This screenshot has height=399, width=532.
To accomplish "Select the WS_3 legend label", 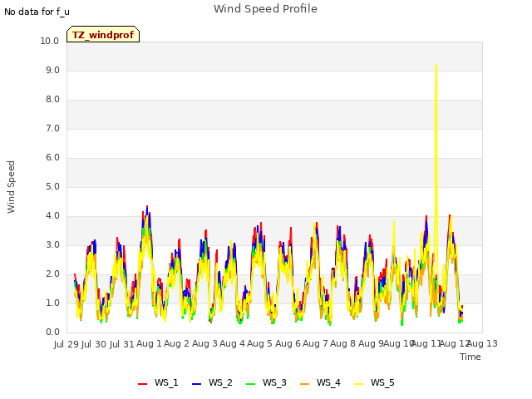I will 274,382.
